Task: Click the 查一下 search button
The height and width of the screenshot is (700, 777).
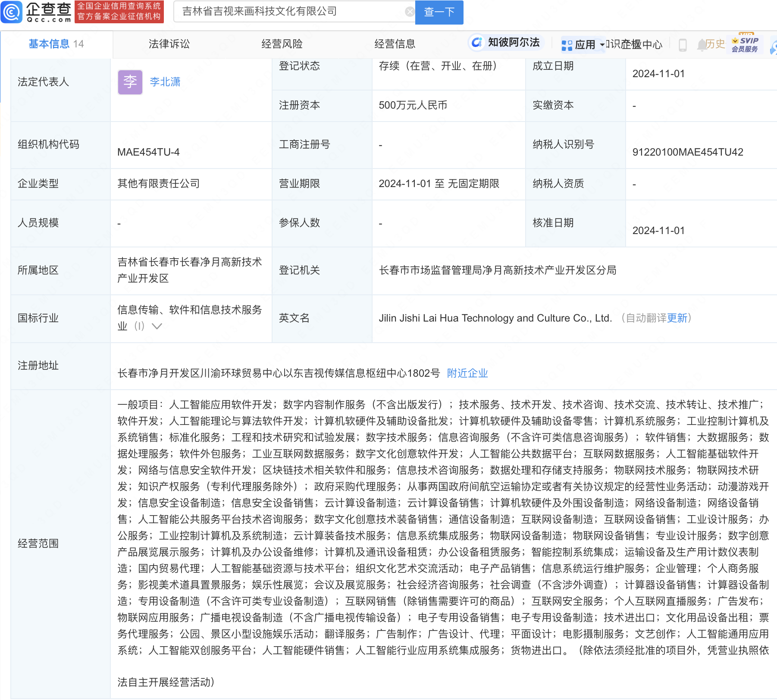Action: click(439, 12)
